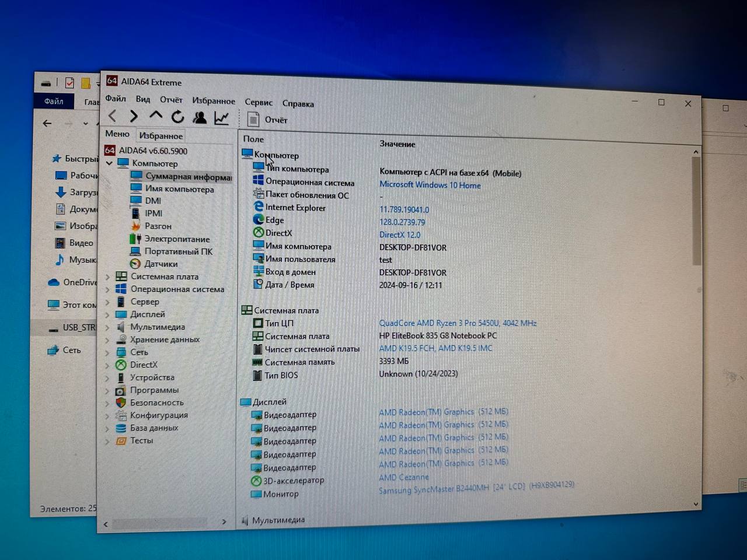Screen dimensions: 747x560
Task: Open OneDrive in Explorer window sidebar
Action: point(72,282)
